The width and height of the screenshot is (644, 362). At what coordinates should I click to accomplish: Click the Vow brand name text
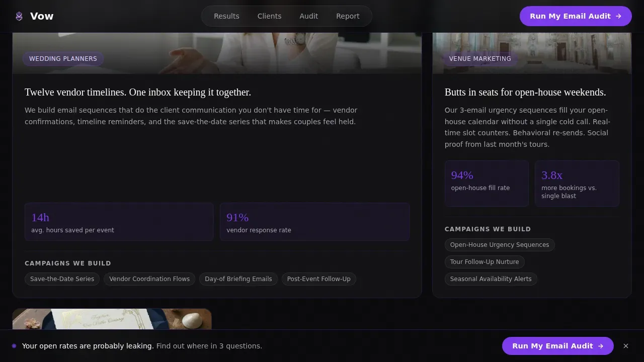click(42, 16)
